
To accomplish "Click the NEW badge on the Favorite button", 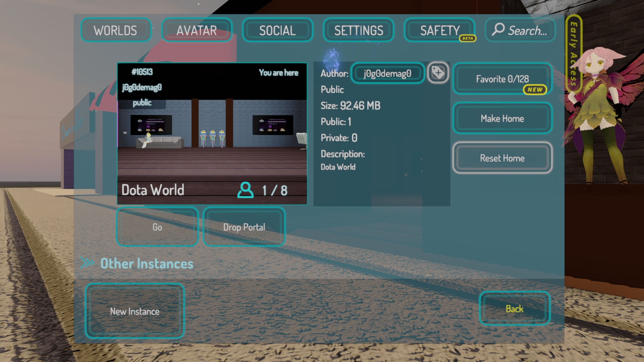I will click(x=535, y=90).
